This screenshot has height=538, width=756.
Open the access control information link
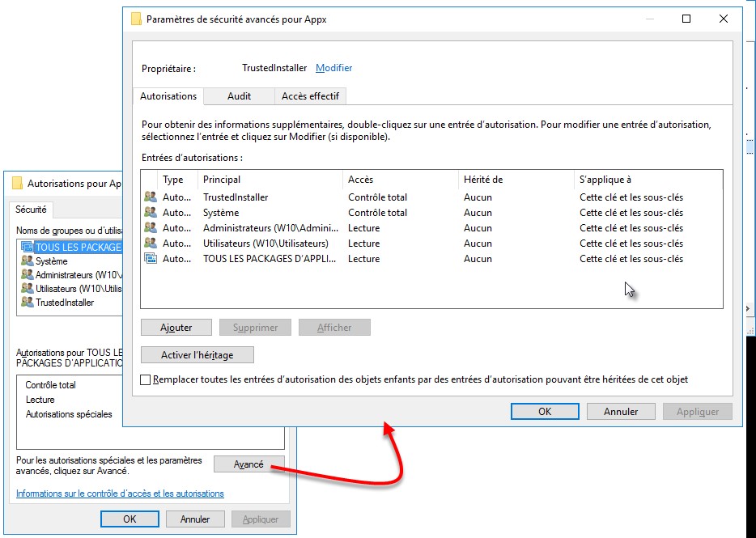pyautogui.click(x=120, y=494)
